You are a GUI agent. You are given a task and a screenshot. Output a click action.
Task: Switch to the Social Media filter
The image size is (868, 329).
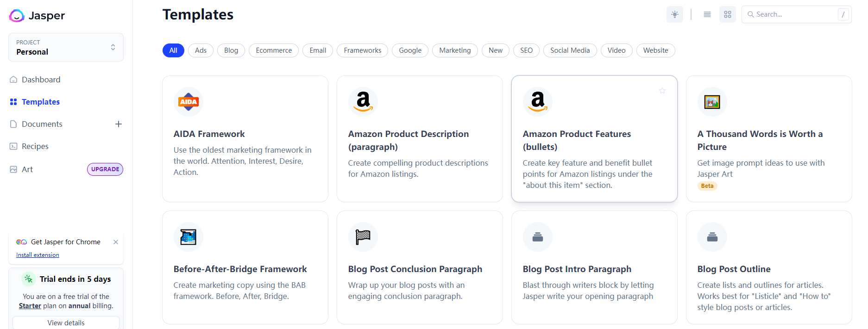coord(570,50)
